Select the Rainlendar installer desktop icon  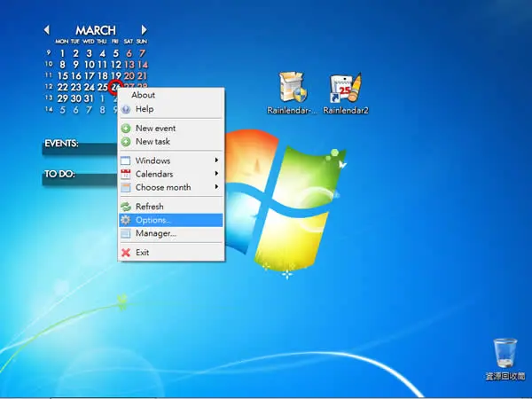(292, 93)
